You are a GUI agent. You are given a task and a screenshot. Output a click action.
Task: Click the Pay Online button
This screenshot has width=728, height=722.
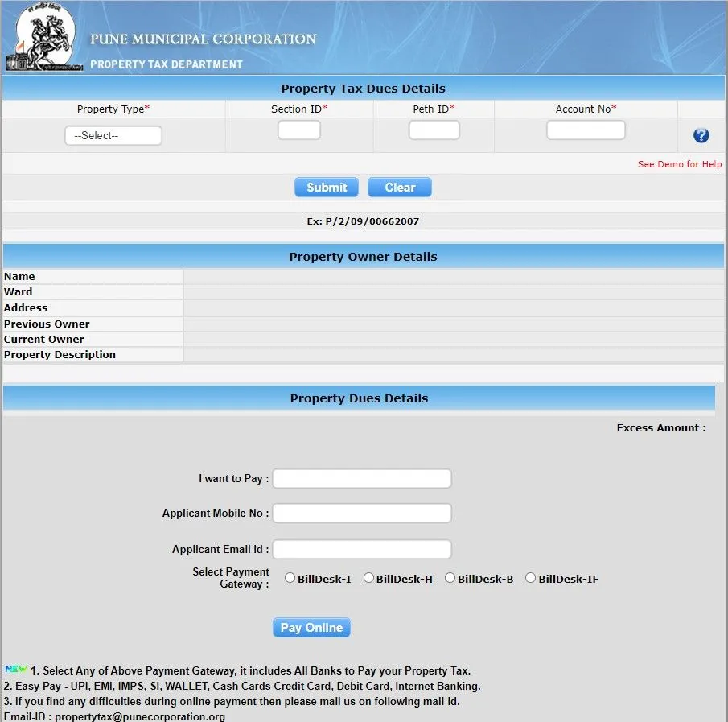[x=311, y=628]
